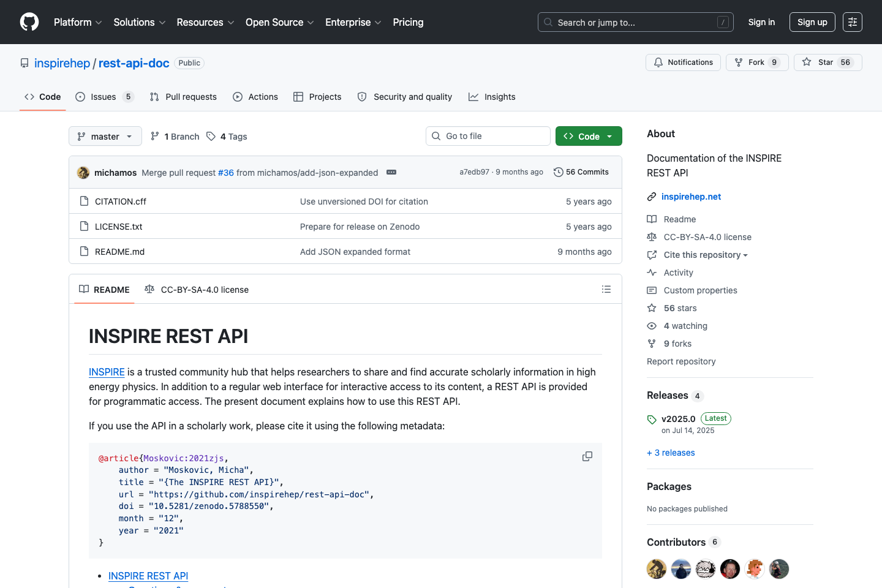The width and height of the screenshot is (882, 588).
Task: Enable notifications for this repository
Action: click(683, 62)
